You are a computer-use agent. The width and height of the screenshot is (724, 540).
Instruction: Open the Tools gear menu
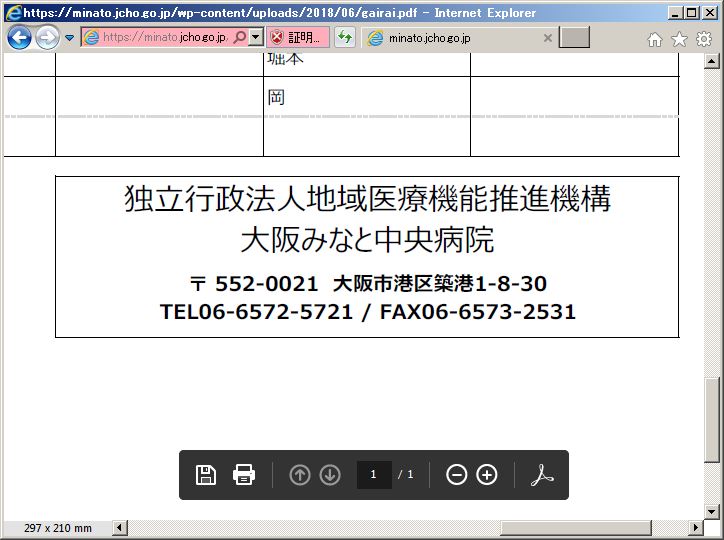coord(704,39)
